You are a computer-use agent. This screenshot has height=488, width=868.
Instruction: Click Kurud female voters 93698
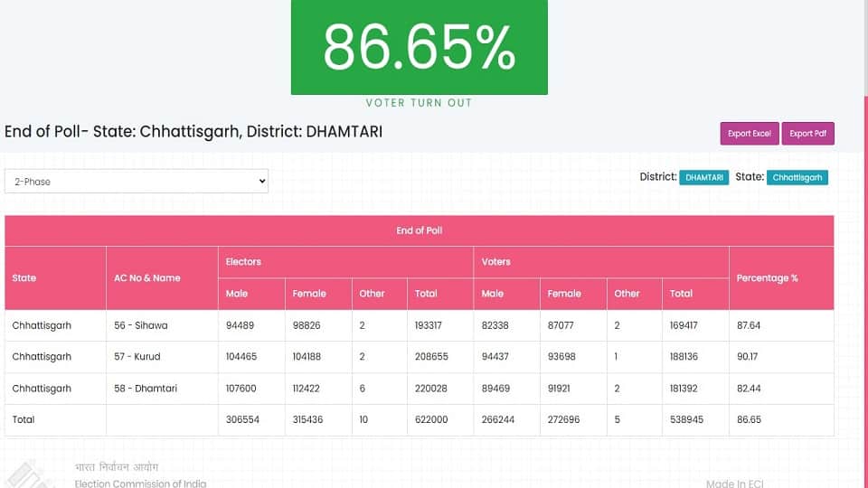(561, 357)
